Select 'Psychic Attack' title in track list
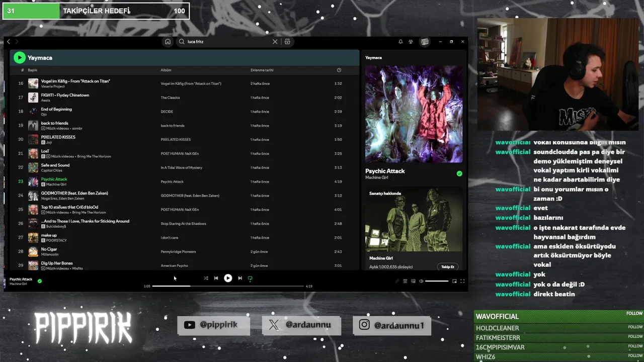The width and height of the screenshot is (644, 362). click(x=54, y=179)
